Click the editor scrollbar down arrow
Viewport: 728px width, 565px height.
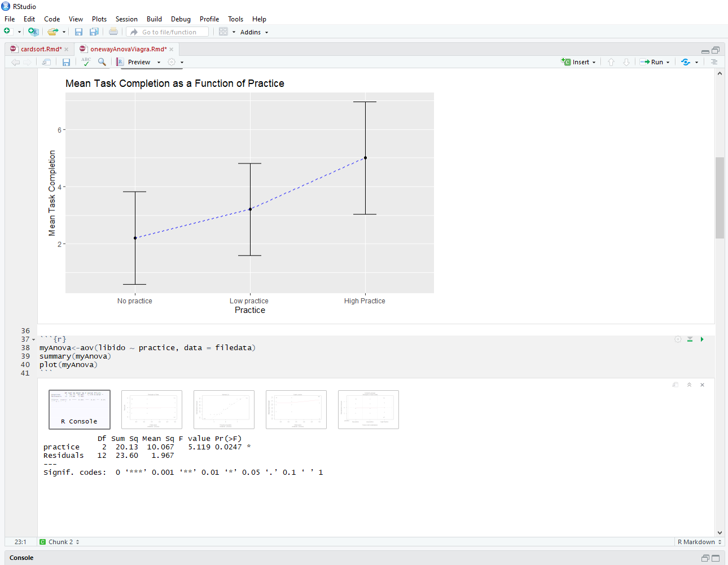pos(720,532)
